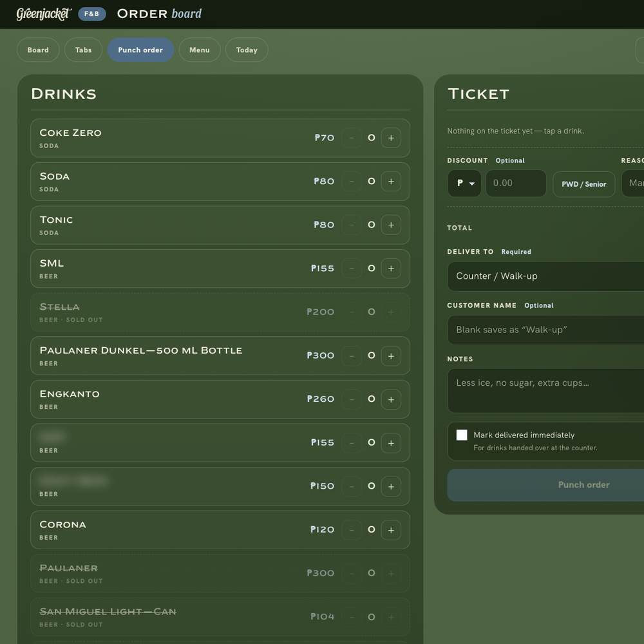Viewport: 644px width, 644px height.
Task: Open the Today tab
Action: point(247,50)
